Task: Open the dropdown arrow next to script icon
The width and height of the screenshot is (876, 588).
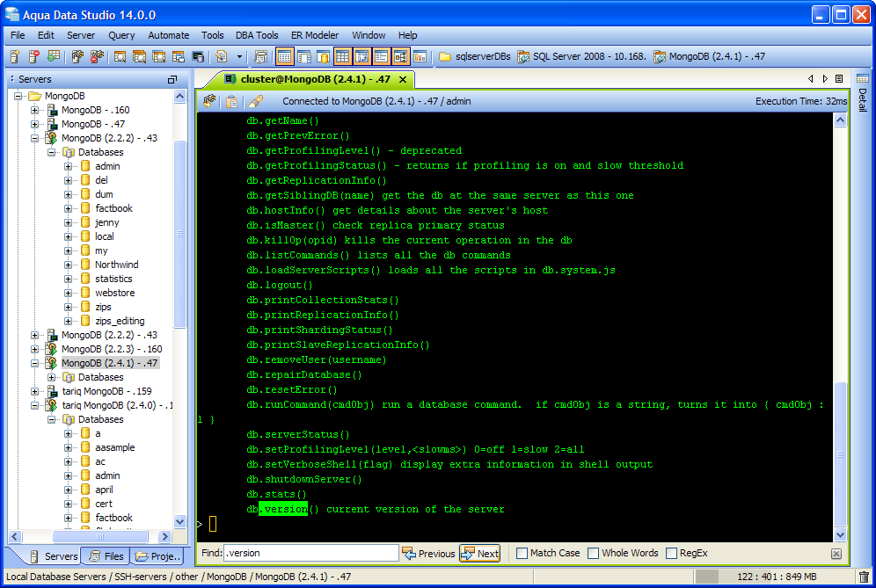Action: click(x=240, y=56)
